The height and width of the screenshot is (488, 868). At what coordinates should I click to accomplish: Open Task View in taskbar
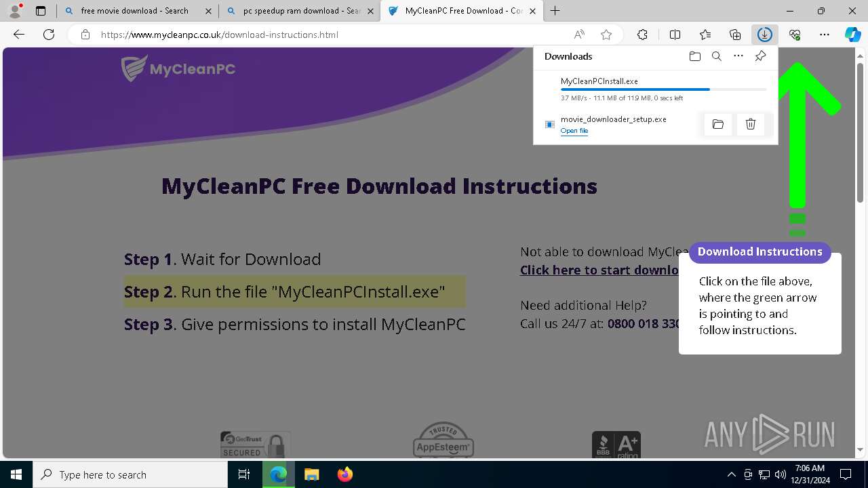[245, 474]
